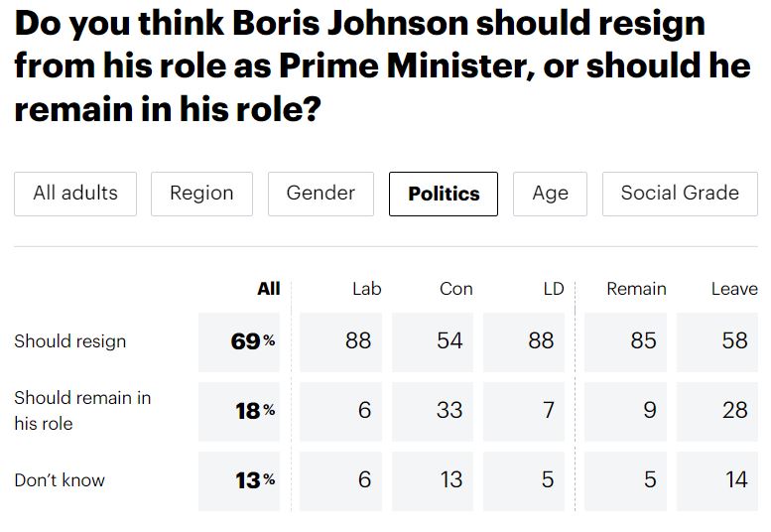This screenshot has width=771, height=532.
Task: Click the 69% All should resign cell
Action: pos(252,341)
